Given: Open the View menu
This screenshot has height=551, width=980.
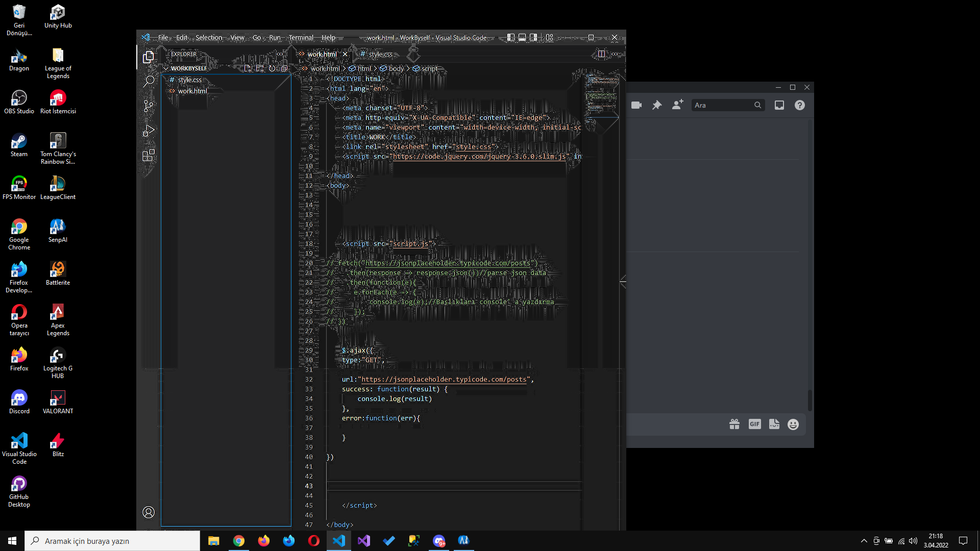Looking at the screenshot, I should (237, 37).
